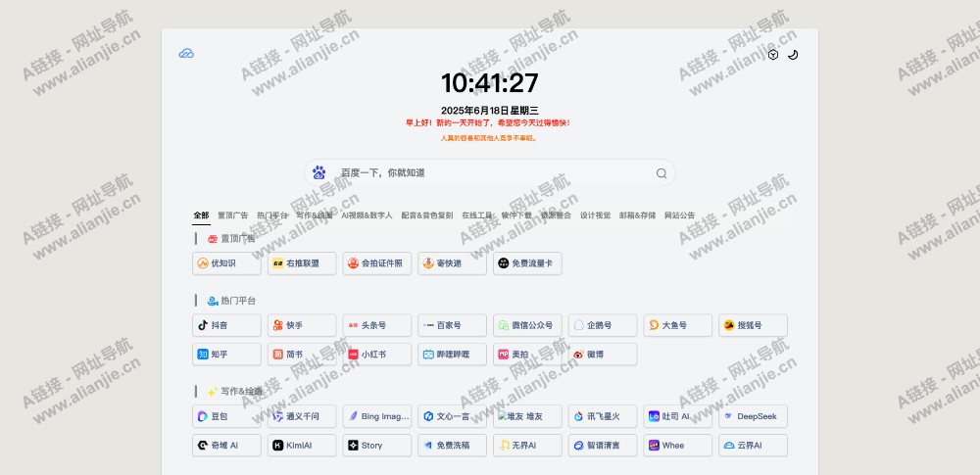
Task: Switch to 置顶广告 tab
Action: [232, 215]
